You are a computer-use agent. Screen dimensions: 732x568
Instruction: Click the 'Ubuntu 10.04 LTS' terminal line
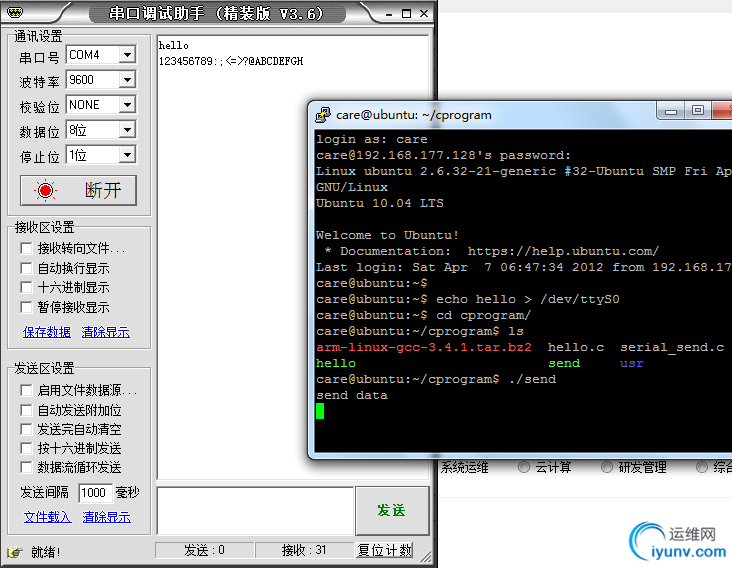click(380, 203)
